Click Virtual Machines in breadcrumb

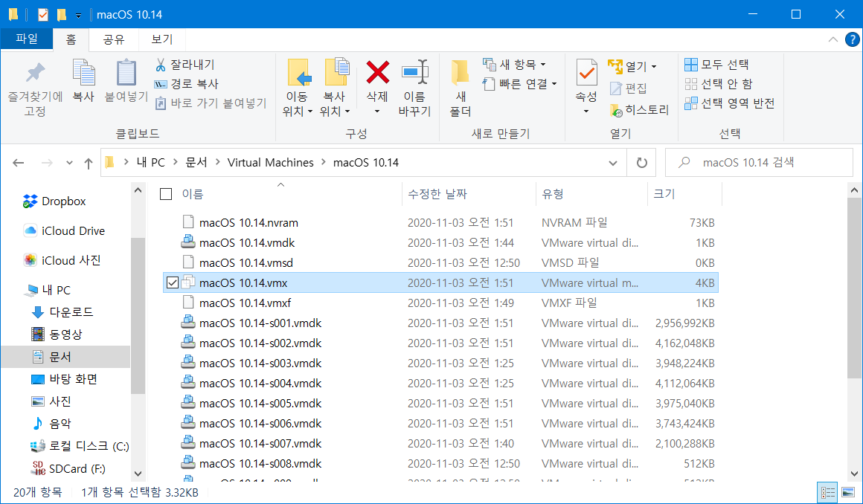270,162
